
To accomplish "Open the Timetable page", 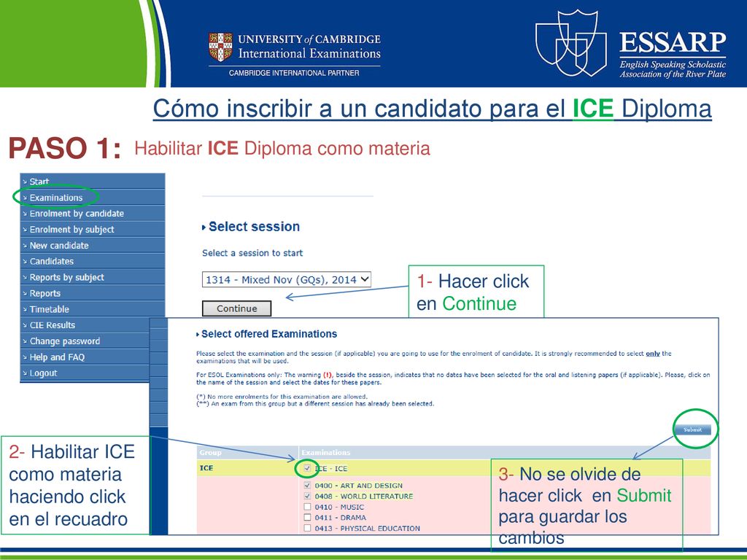I will point(93,309).
